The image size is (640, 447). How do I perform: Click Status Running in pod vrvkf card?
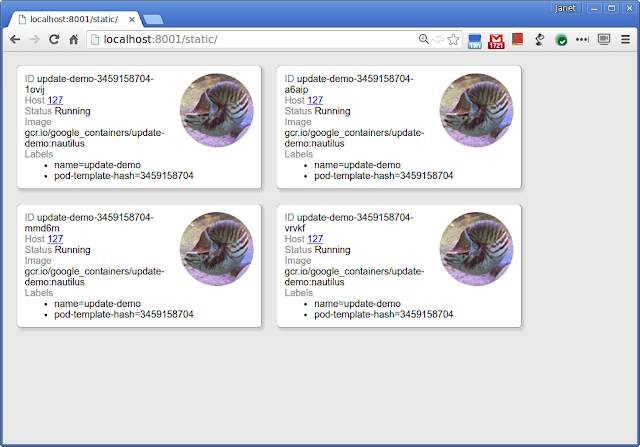[318, 250]
